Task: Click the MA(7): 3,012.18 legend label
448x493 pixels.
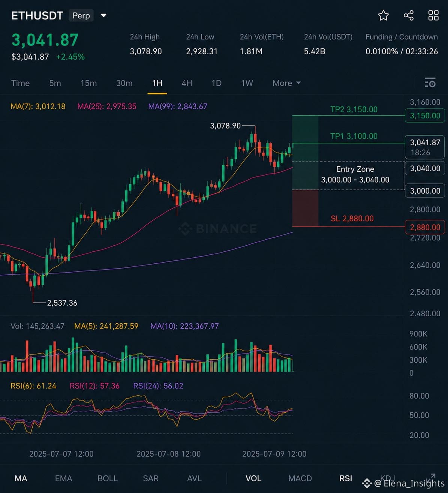Action: click(x=38, y=106)
